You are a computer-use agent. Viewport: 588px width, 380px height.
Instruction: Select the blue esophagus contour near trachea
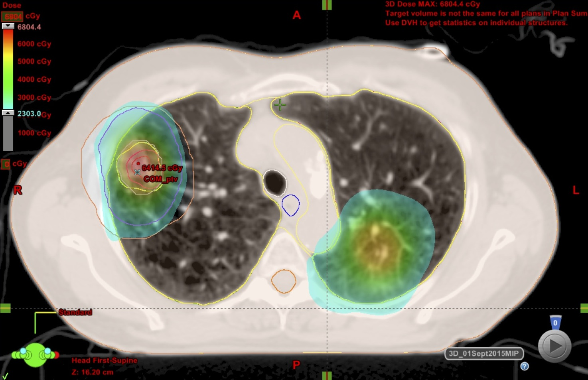tap(291, 205)
